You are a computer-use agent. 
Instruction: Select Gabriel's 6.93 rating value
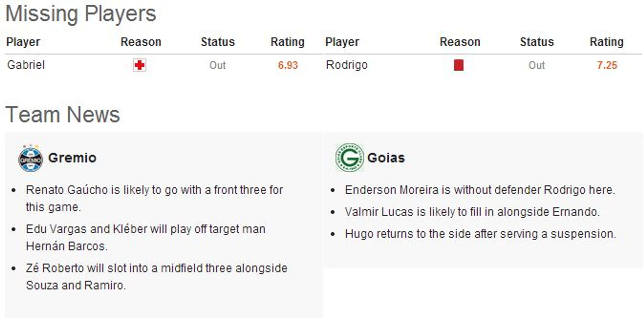(x=288, y=65)
